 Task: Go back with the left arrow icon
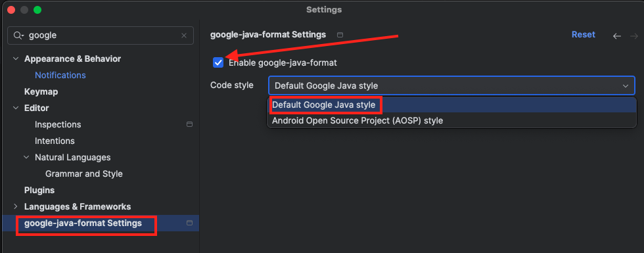617,36
